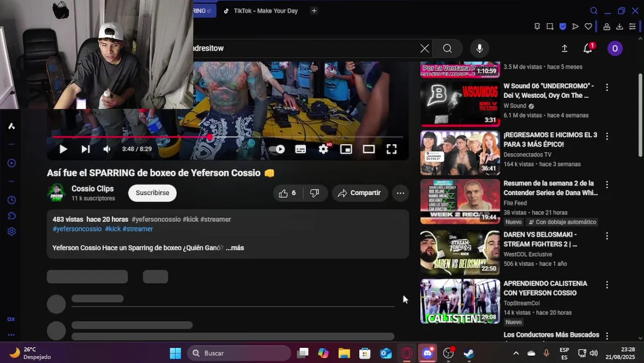Image resolution: width=644 pixels, height=363 pixels.
Task: Expand hidden system tray icons chevron
Action: coord(516,353)
